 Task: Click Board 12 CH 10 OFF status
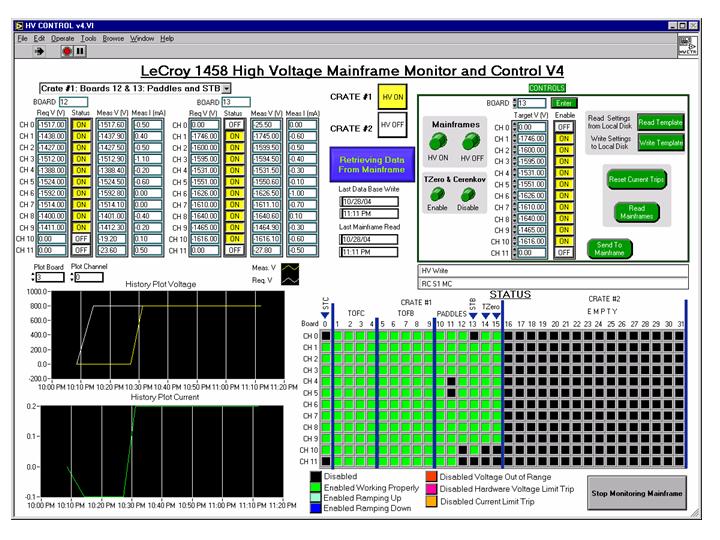(81, 239)
